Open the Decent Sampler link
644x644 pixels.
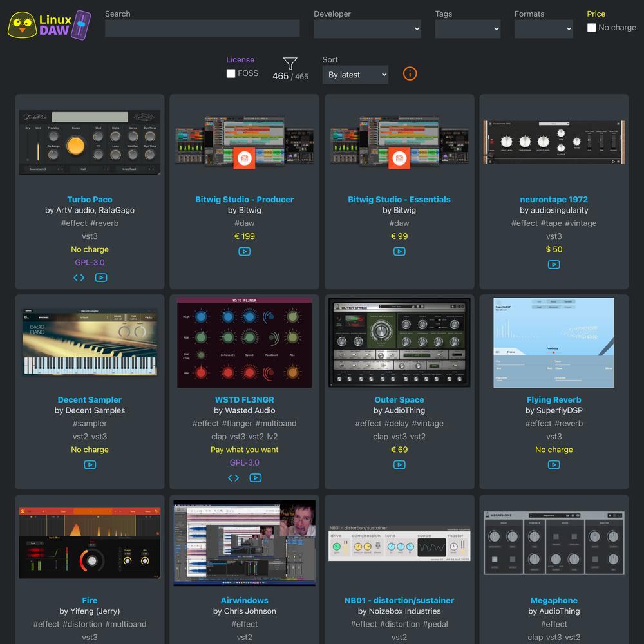[x=90, y=400]
